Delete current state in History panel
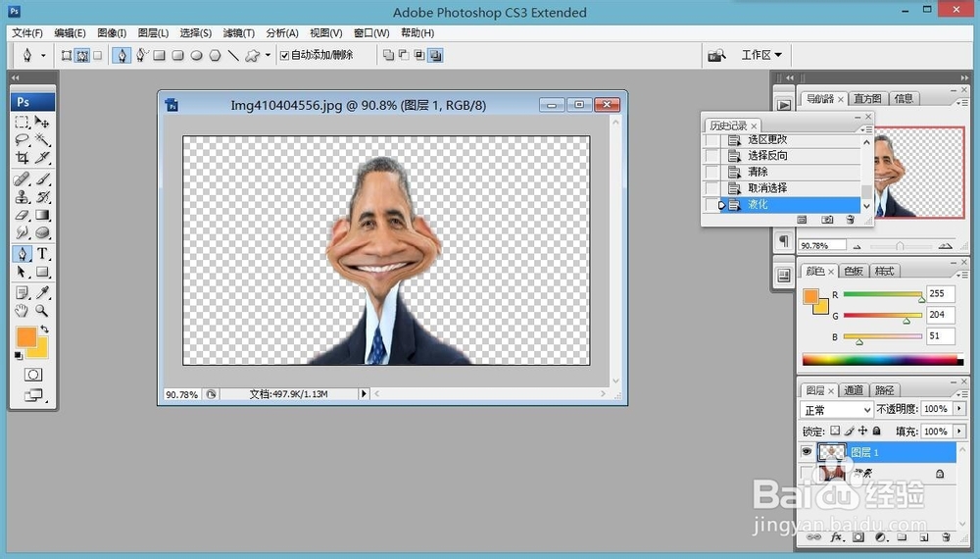The image size is (980, 559). click(850, 220)
